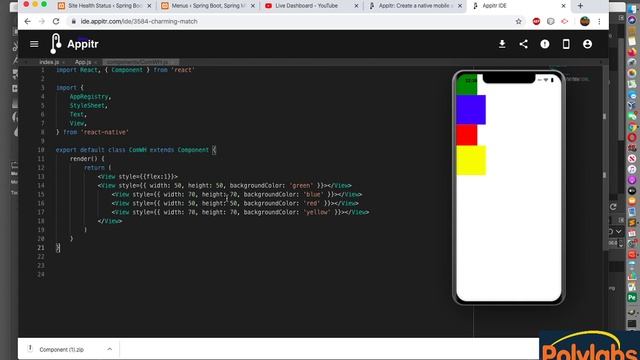Open the Component (1).zip download item

[x=61, y=349]
